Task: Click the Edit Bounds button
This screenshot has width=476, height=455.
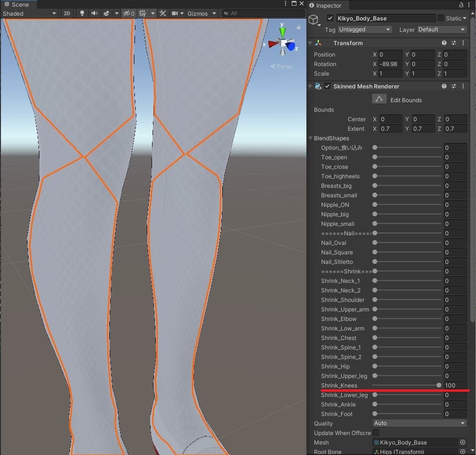Action: click(x=379, y=99)
